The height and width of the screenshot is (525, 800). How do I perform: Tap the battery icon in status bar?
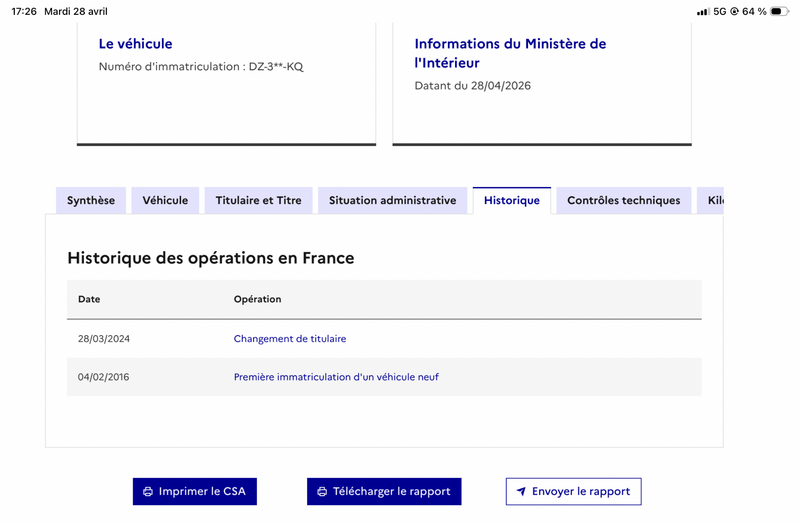pyautogui.click(x=779, y=11)
